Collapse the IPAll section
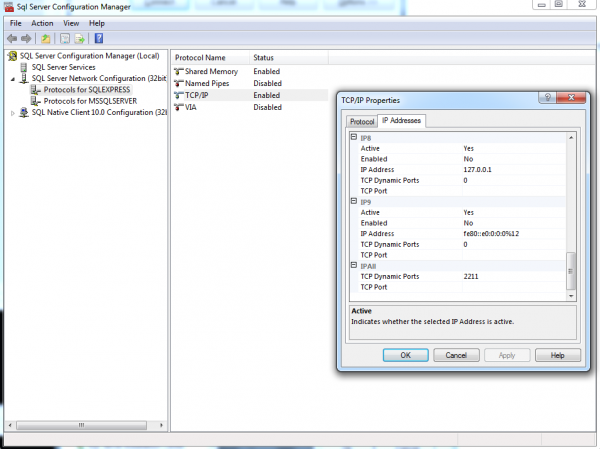Screen dimensions: 600x449 (x=354, y=265)
